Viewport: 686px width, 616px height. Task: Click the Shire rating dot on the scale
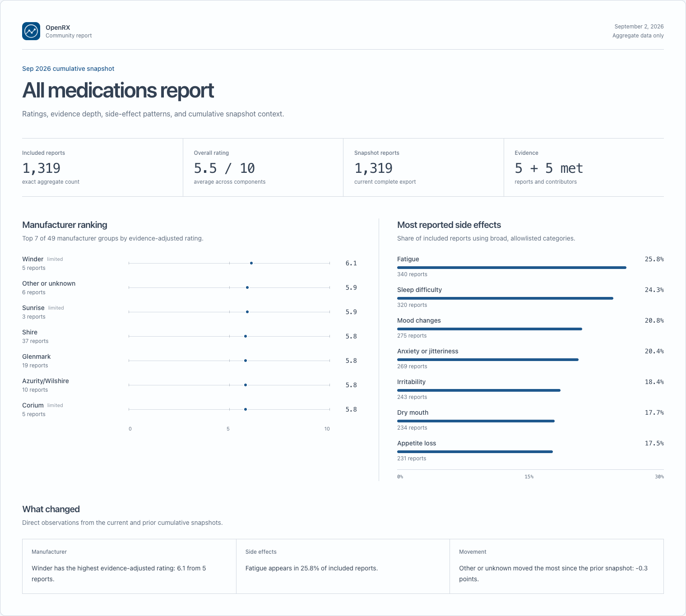tap(246, 336)
